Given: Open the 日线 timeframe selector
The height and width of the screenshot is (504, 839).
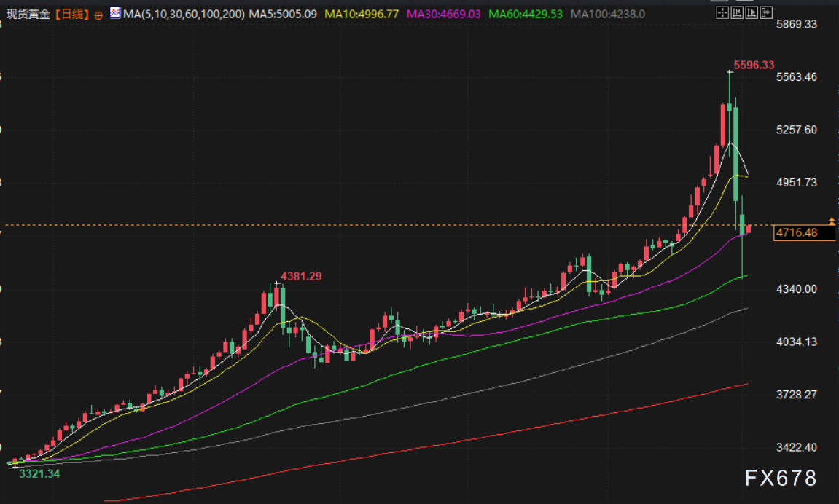Looking at the screenshot, I should coord(71,13).
